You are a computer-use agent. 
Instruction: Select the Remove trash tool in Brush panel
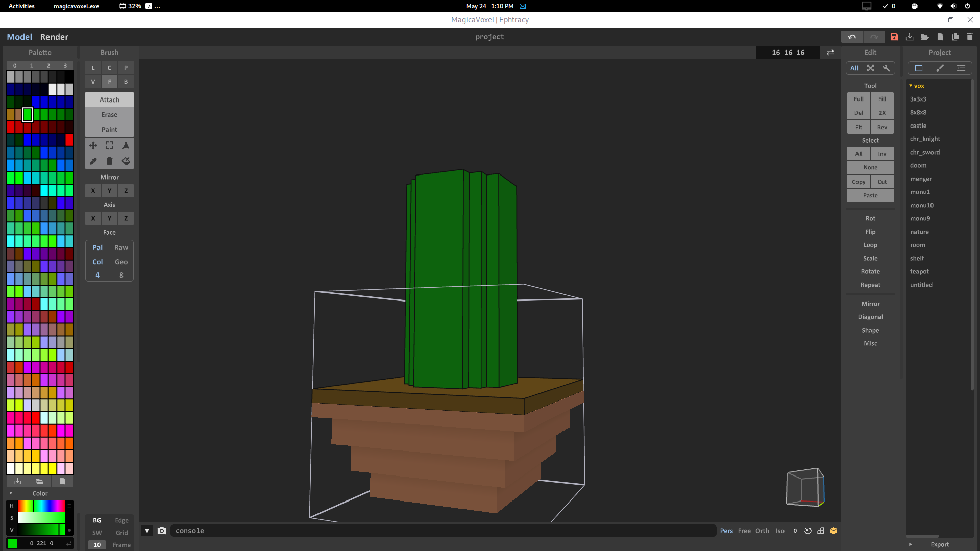pos(109,161)
